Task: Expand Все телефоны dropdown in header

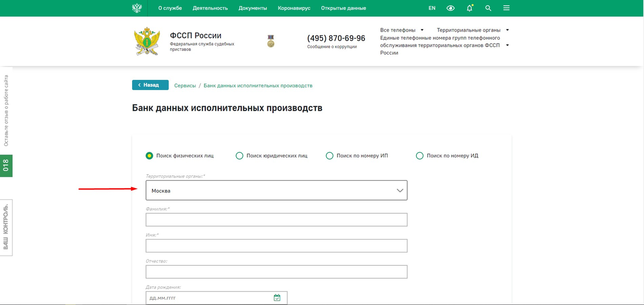Action: coord(401,30)
